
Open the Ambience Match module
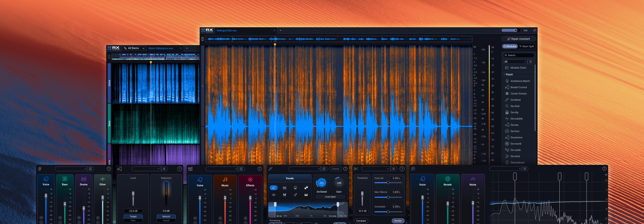[x=520, y=81]
